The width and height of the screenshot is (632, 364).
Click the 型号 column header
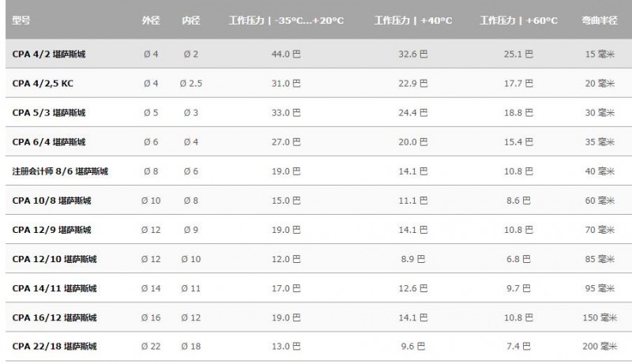(21, 20)
